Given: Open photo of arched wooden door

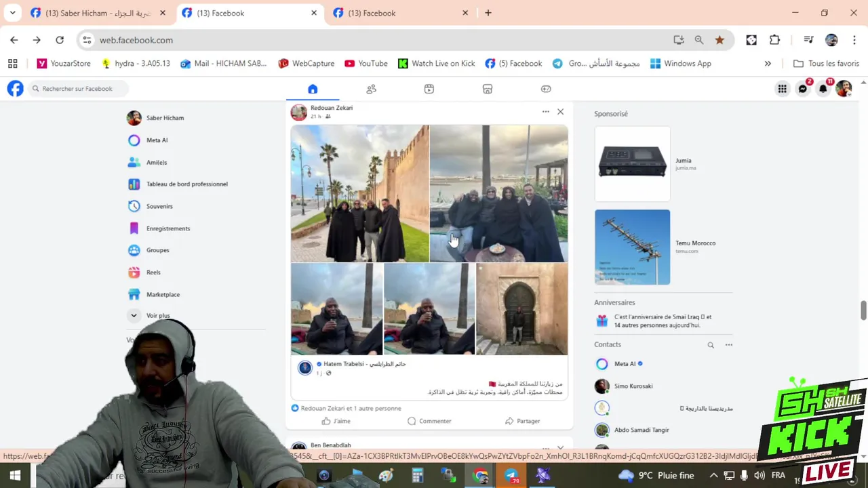Looking at the screenshot, I should point(521,309).
